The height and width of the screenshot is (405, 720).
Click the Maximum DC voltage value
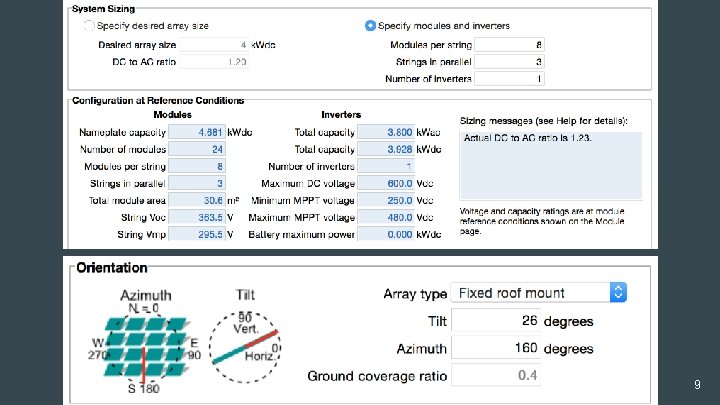pos(385,183)
